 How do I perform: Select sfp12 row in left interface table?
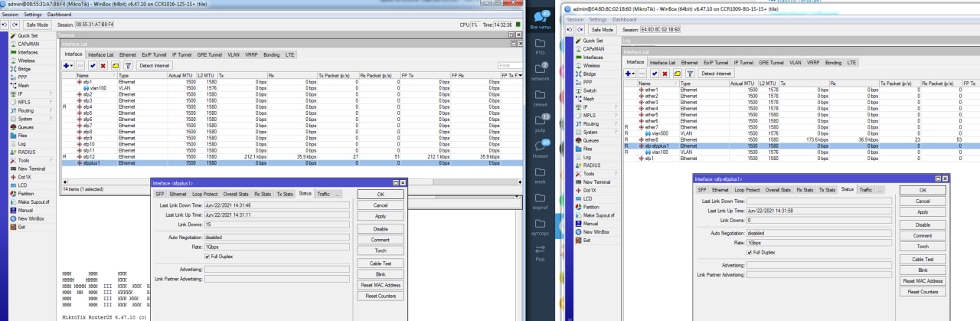292,156
